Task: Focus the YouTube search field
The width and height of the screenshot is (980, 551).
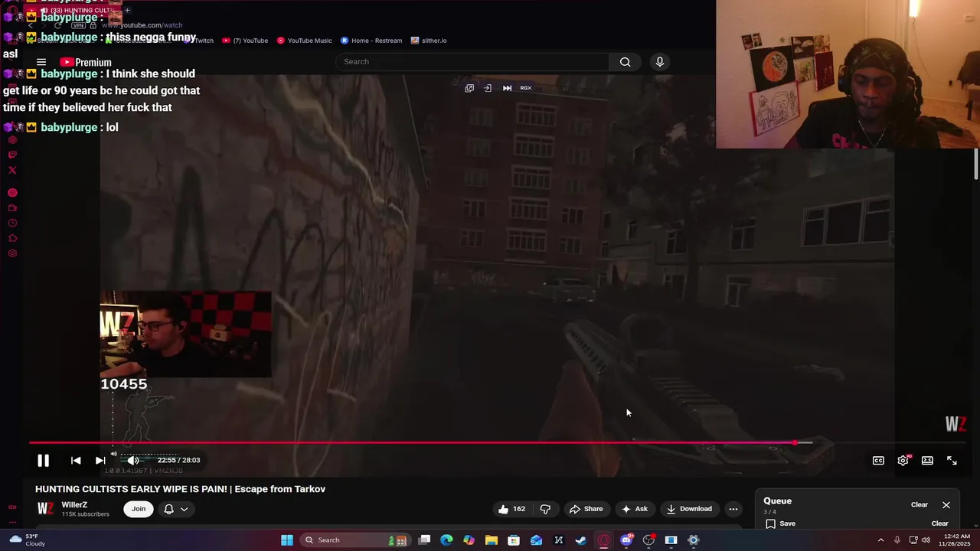Action: pos(473,61)
